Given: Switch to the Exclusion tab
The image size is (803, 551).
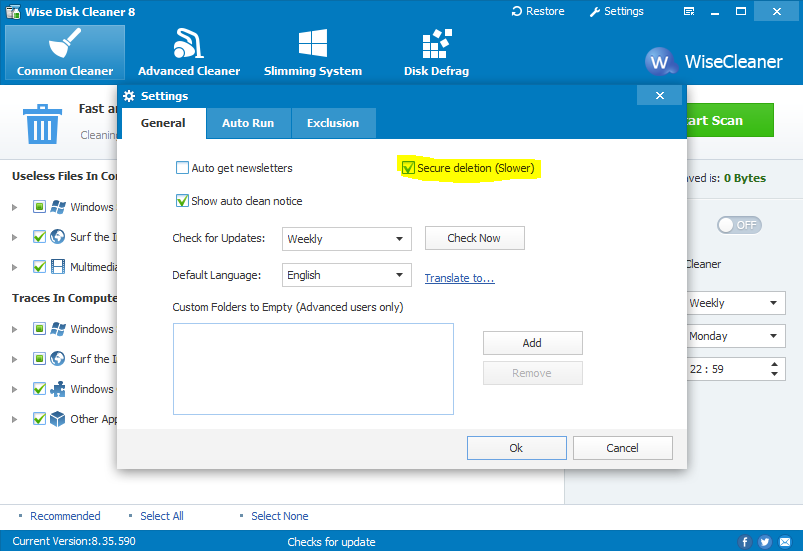Looking at the screenshot, I should 333,123.
